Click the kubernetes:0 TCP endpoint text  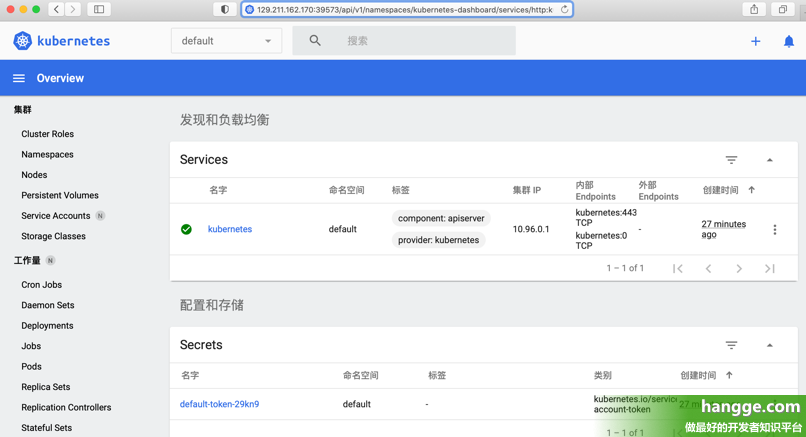(x=601, y=241)
